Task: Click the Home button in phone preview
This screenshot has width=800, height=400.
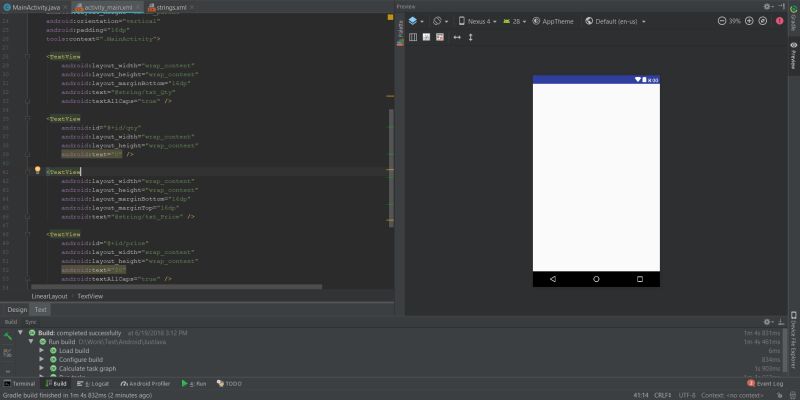Action: click(x=596, y=279)
